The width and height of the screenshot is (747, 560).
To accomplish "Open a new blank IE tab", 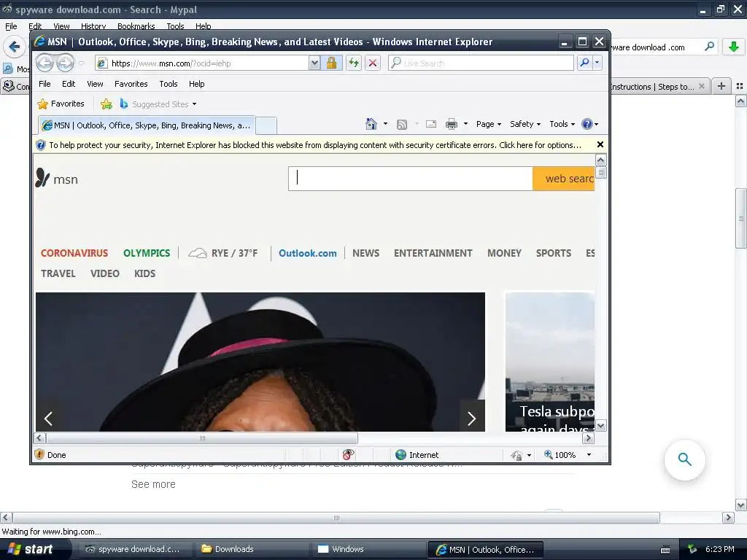I will tap(266, 125).
